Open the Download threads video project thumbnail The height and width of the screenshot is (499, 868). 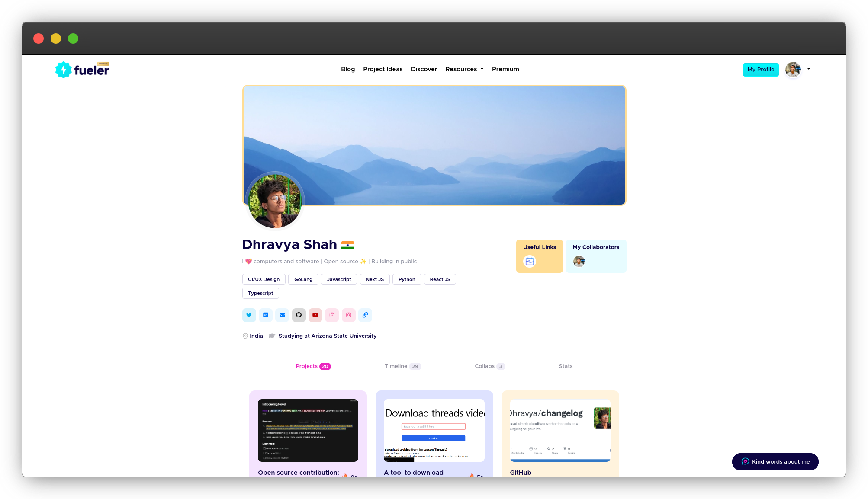point(434,430)
